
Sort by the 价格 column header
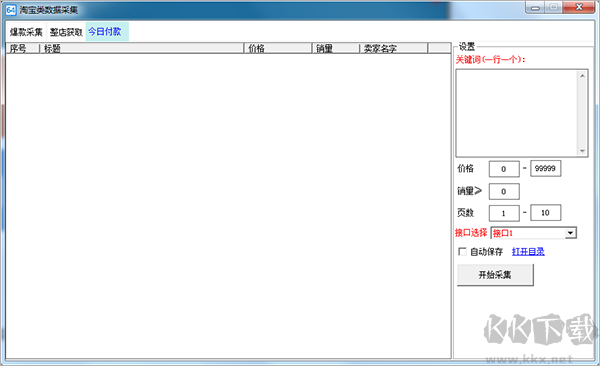point(278,48)
